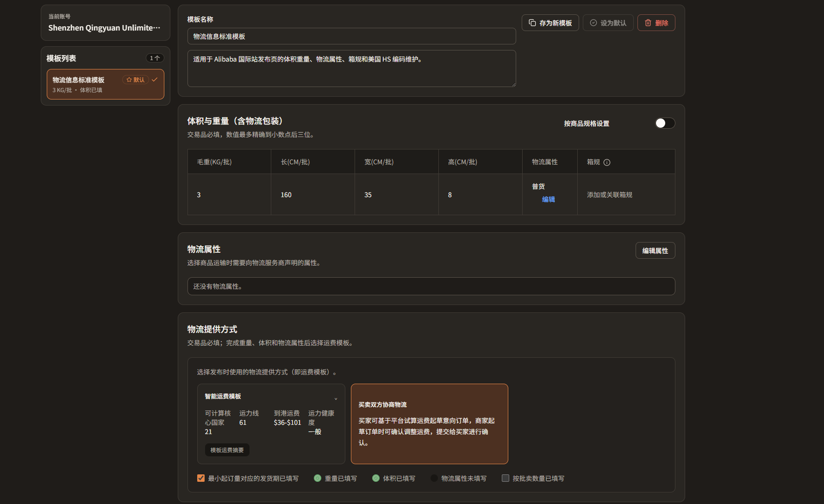Click the trash icon in 删除 button
824x504 pixels.
tap(648, 23)
